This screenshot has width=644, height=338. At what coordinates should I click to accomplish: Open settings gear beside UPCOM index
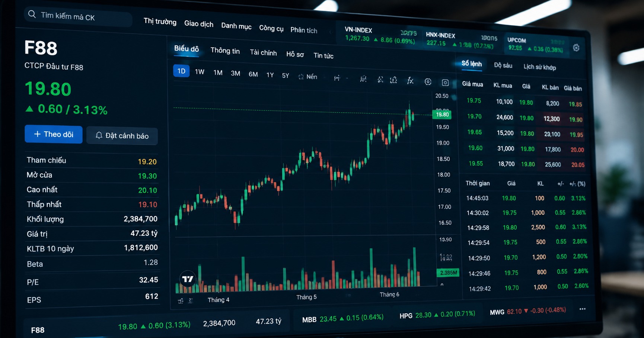576,48
